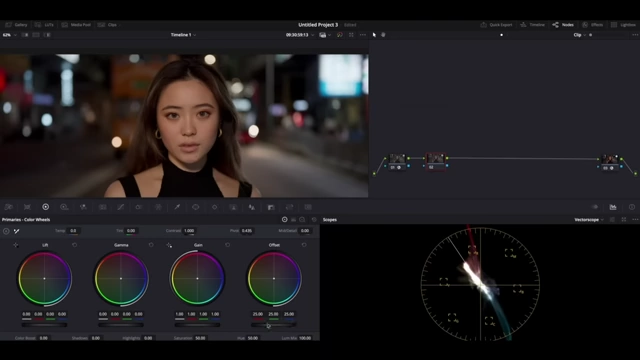Open the Qualifier eyedropper palette
The image size is (640, 360).
[177, 207]
